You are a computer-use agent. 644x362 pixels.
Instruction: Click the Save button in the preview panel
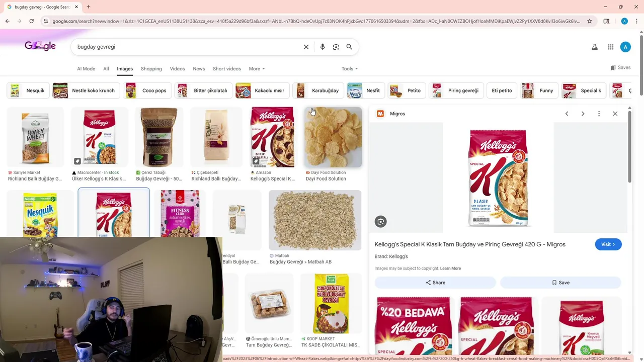tap(560, 283)
